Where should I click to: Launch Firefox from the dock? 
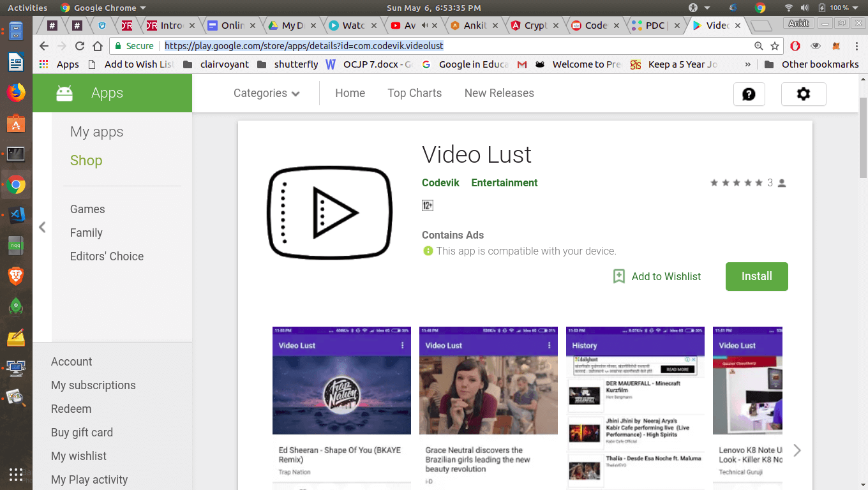(15, 92)
